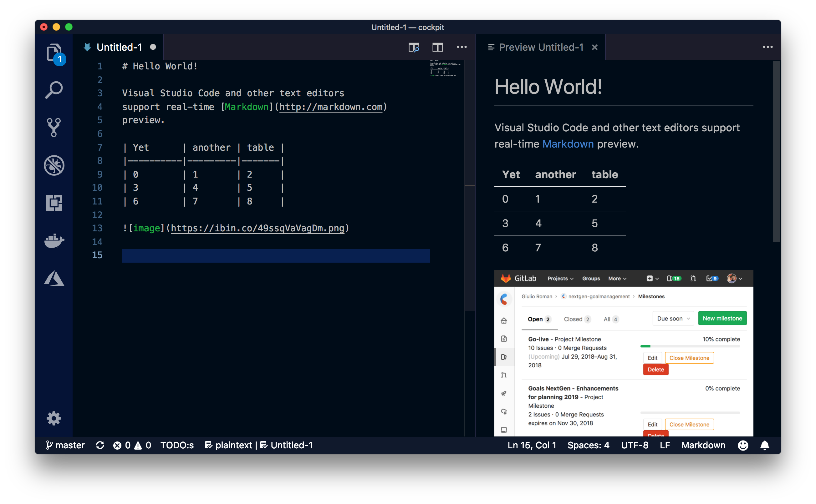816x504 pixels.
Task: Open the Debug view icon
Action: pos(54,165)
